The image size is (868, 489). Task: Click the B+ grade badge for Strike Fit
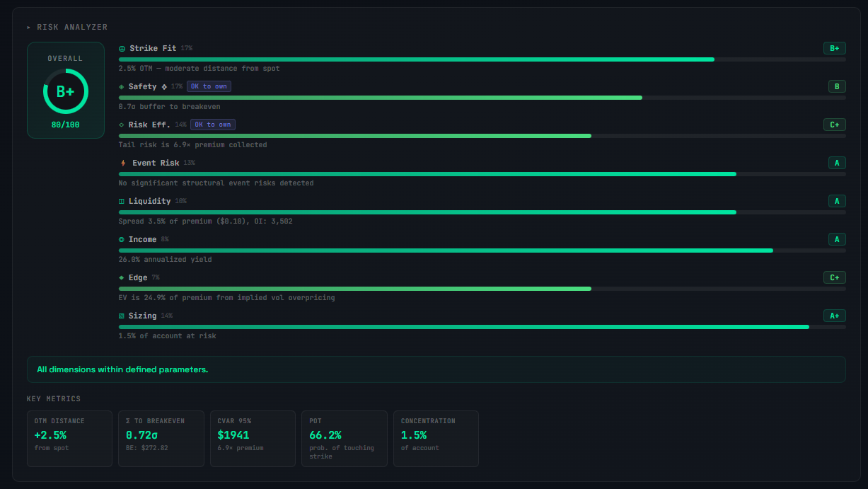pyautogui.click(x=835, y=48)
